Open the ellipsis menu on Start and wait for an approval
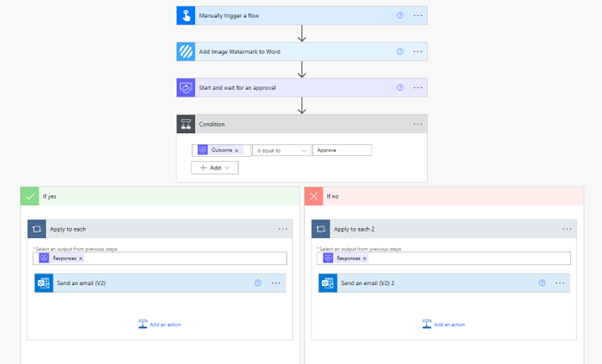 click(418, 88)
